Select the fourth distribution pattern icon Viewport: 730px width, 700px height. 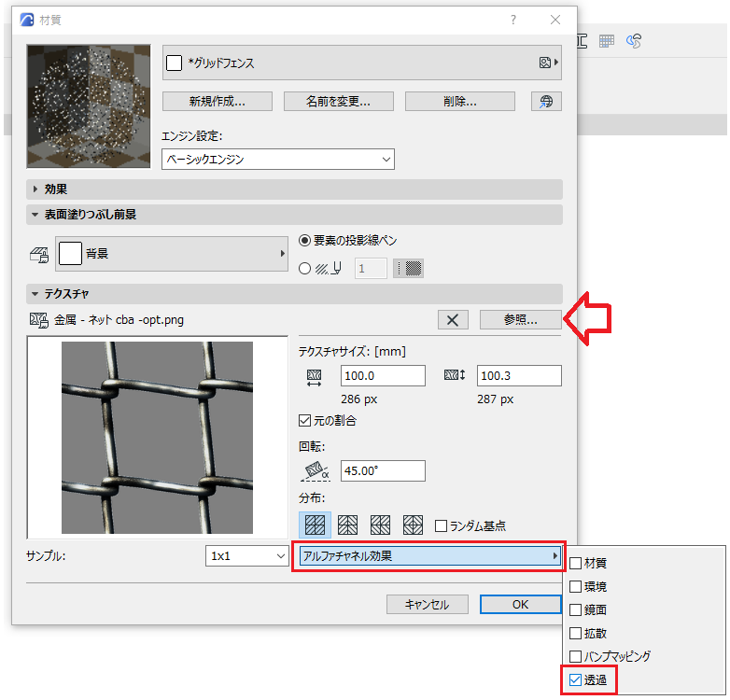pos(413,525)
